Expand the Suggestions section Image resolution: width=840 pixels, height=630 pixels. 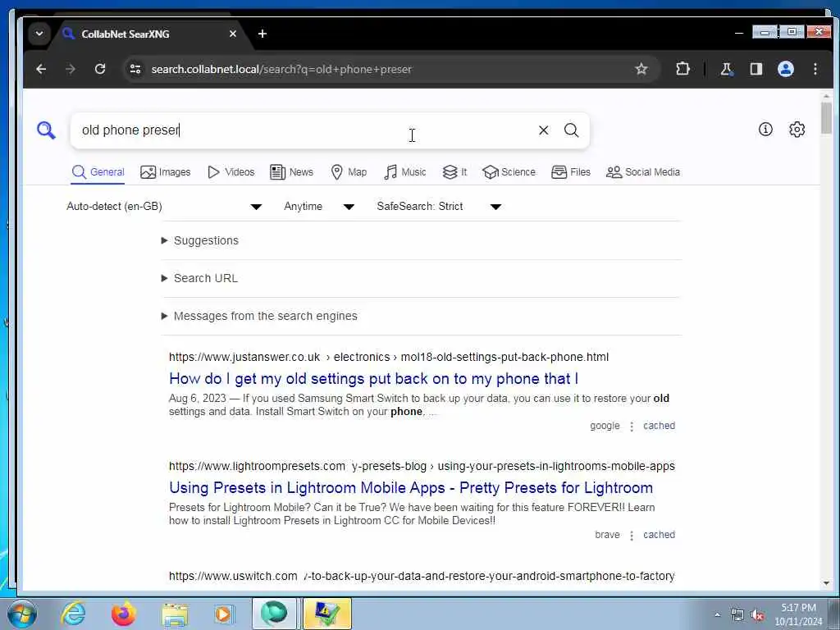(x=206, y=240)
